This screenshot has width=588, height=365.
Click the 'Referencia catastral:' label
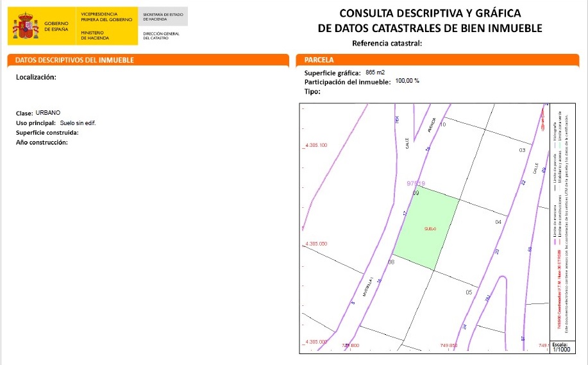point(387,43)
